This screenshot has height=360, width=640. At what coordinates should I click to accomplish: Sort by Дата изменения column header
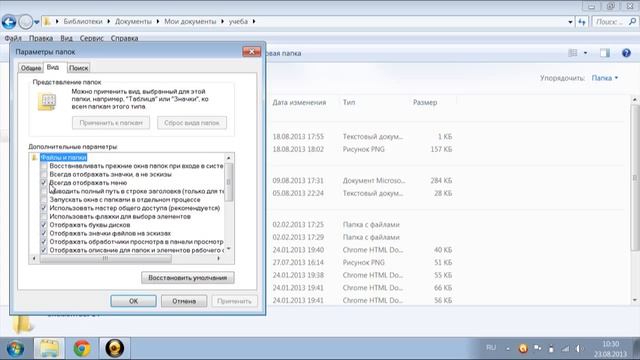click(299, 102)
